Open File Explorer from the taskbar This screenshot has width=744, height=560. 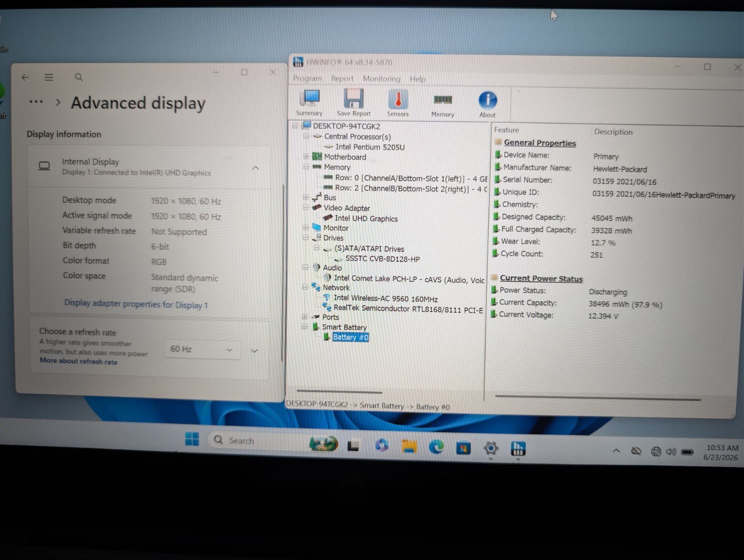pos(409,447)
